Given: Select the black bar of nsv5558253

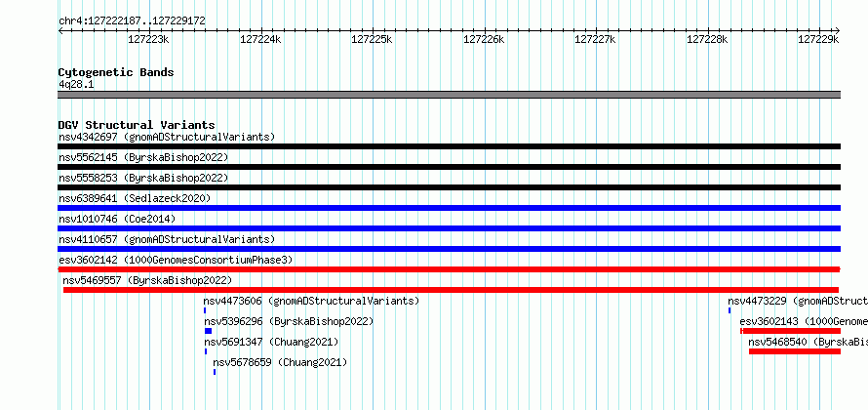Looking at the screenshot, I should [449, 187].
